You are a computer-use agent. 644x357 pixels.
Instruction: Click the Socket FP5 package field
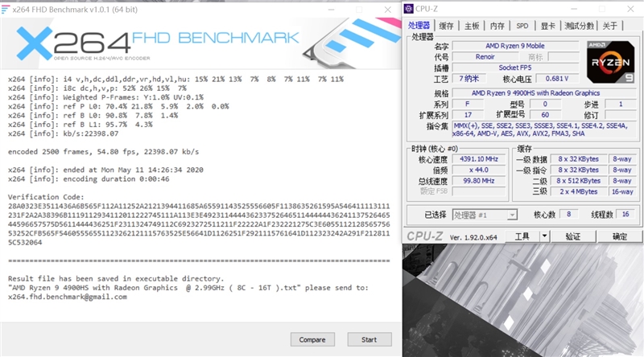coord(515,68)
